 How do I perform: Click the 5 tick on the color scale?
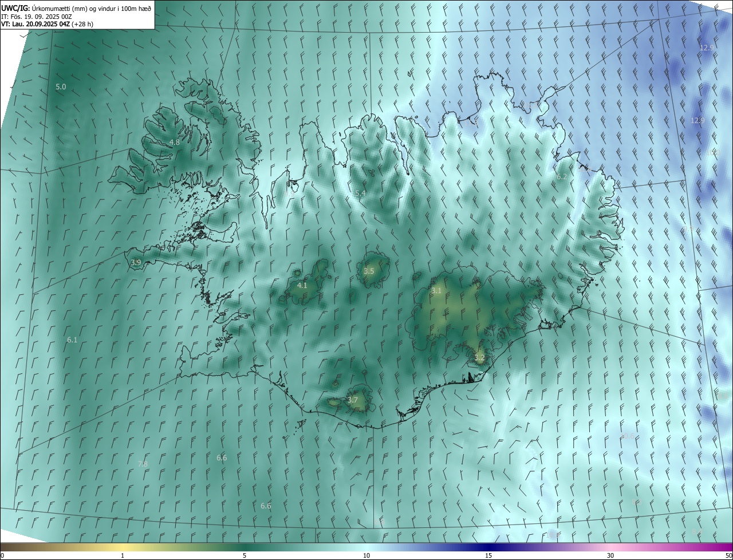point(245,555)
